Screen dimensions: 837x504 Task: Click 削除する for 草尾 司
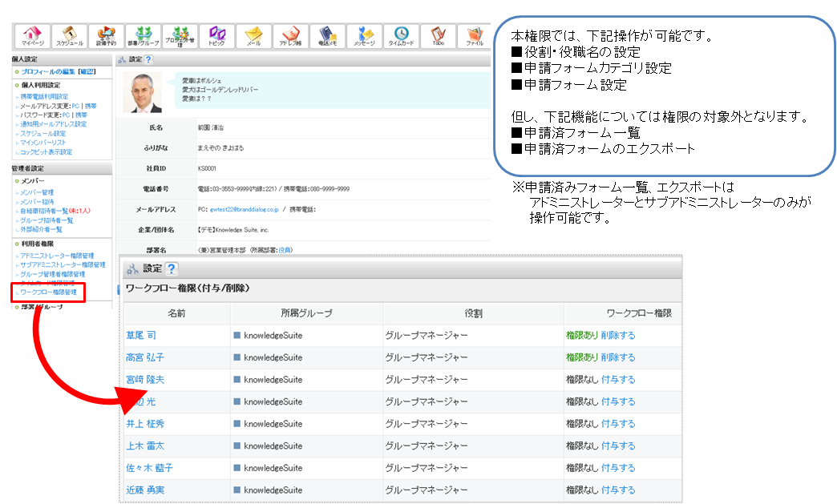point(617,335)
